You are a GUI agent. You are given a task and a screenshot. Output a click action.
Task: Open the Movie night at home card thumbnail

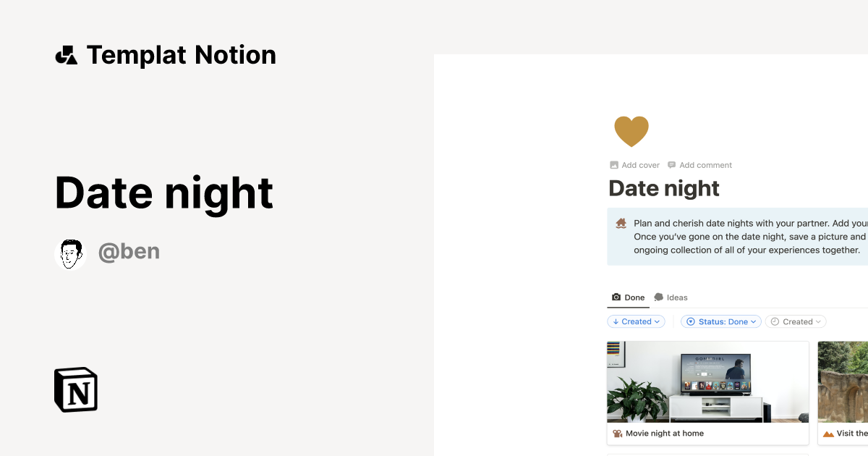(707, 381)
